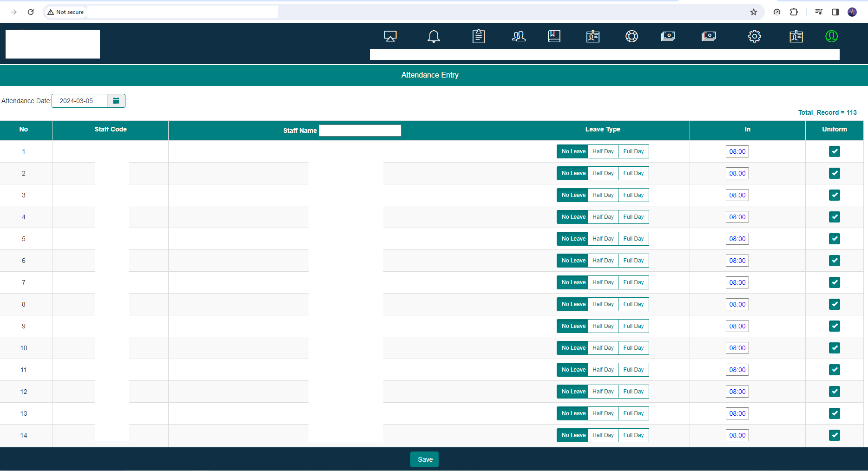Image resolution: width=868 pixels, height=471 pixels.
Task: Uncheck Uniform checkbox for row 2
Action: tap(835, 173)
